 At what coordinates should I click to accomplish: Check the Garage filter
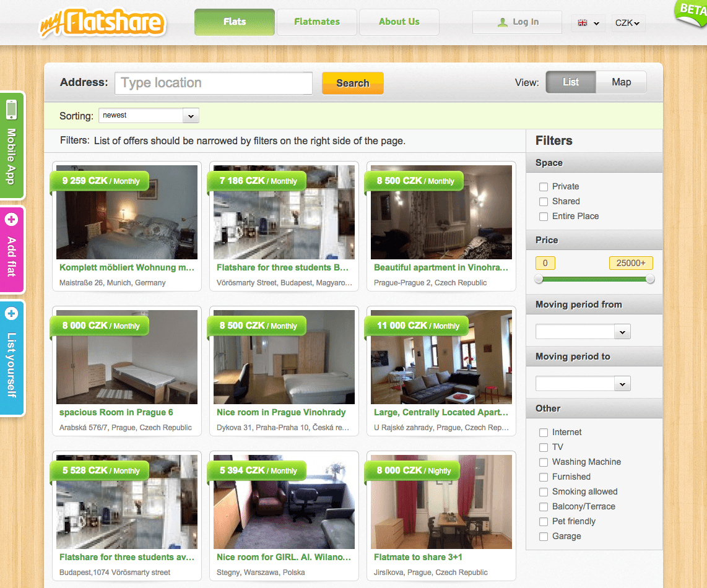(x=544, y=537)
